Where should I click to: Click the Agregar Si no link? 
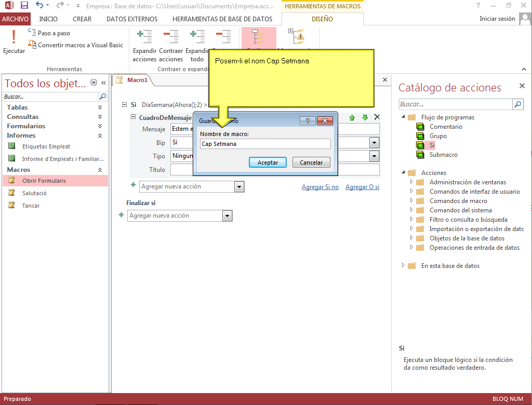[320, 187]
